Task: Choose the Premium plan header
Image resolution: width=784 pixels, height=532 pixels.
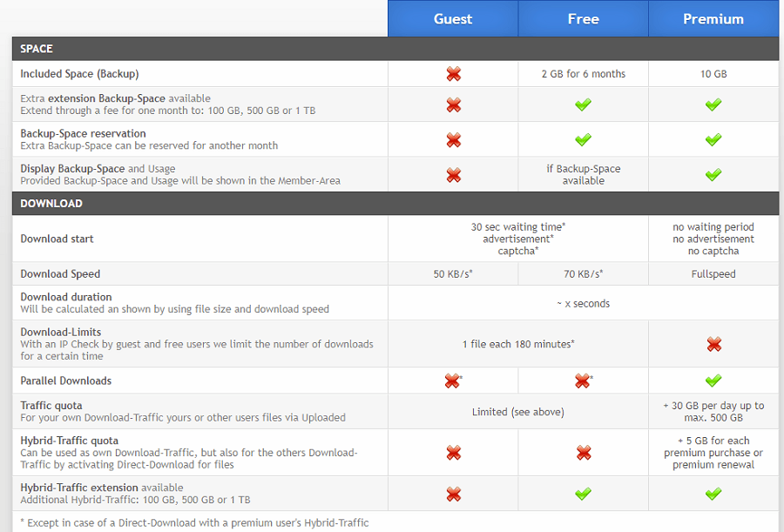Action: (x=713, y=18)
